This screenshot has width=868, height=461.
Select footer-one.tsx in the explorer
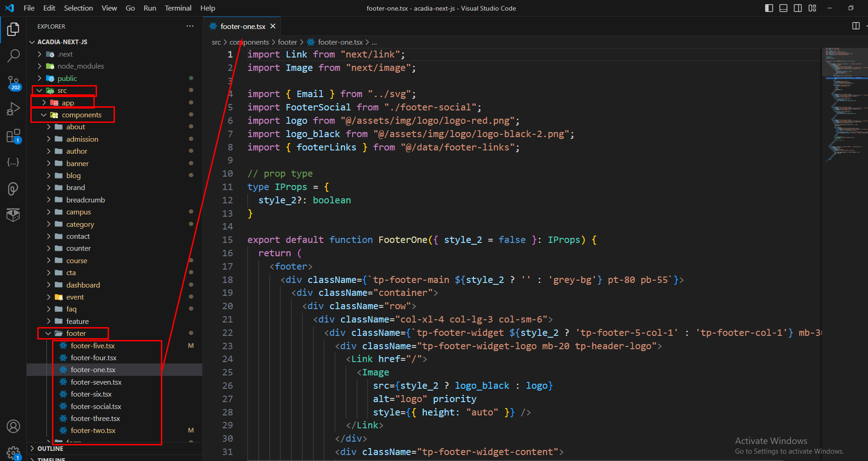[x=114, y=369]
